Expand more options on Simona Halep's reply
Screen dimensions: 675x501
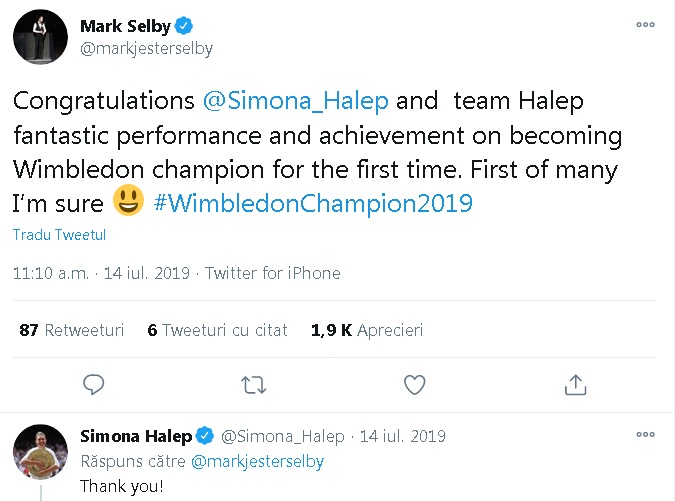pyautogui.click(x=647, y=435)
